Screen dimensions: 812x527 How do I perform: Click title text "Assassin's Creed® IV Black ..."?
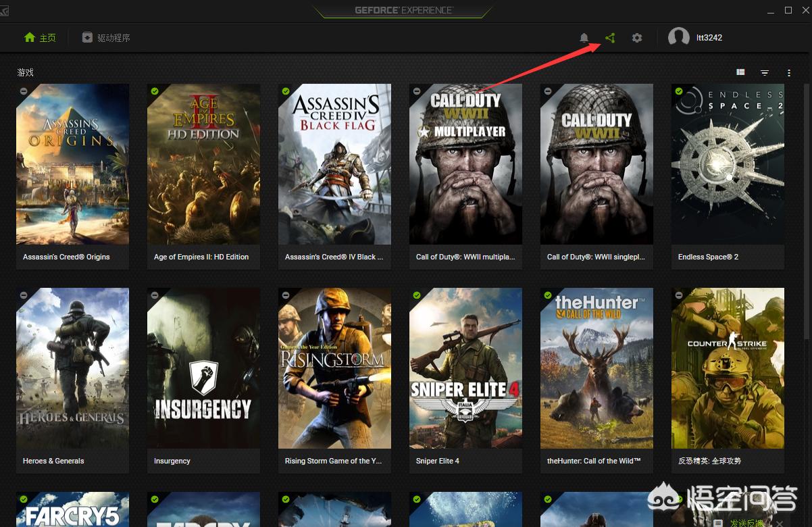pos(334,257)
